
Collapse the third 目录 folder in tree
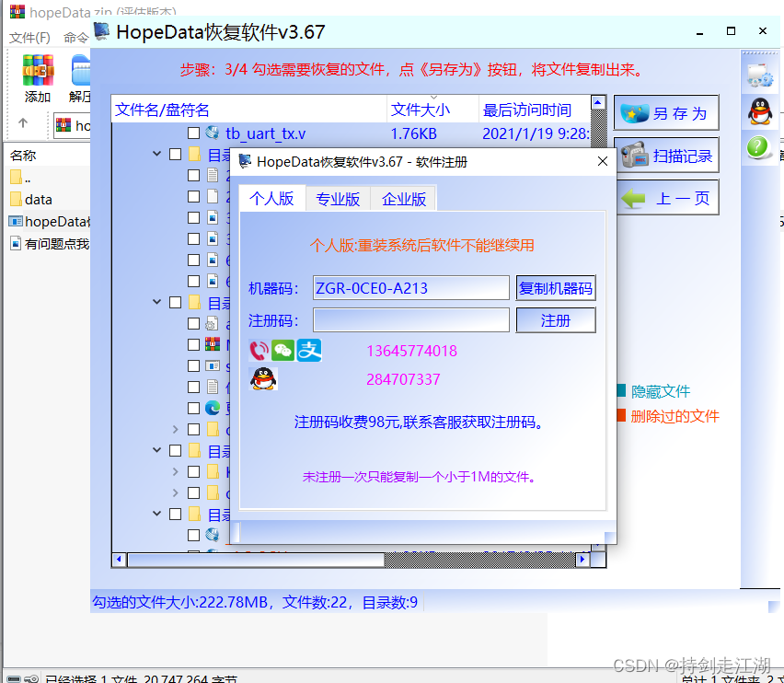coord(156,450)
